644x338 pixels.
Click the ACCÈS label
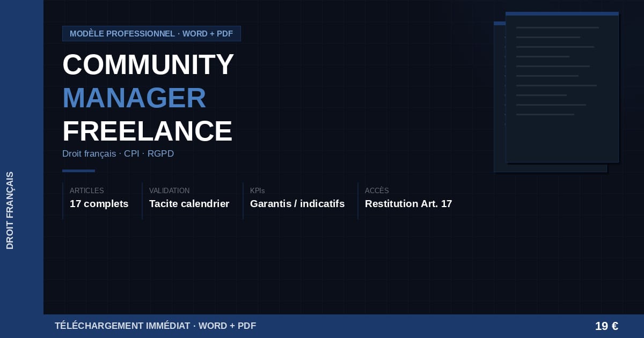377,190
